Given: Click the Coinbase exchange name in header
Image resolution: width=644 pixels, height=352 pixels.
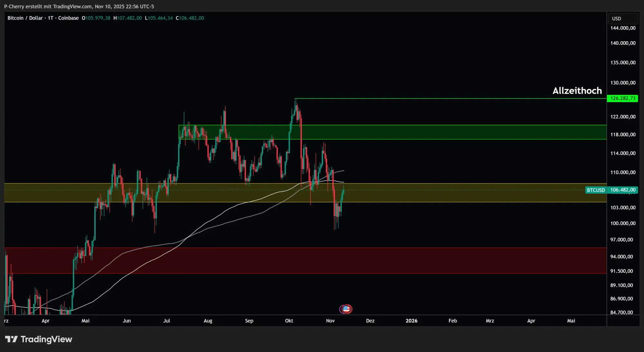Looking at the screenshot, I should click(x=68, y=18).
